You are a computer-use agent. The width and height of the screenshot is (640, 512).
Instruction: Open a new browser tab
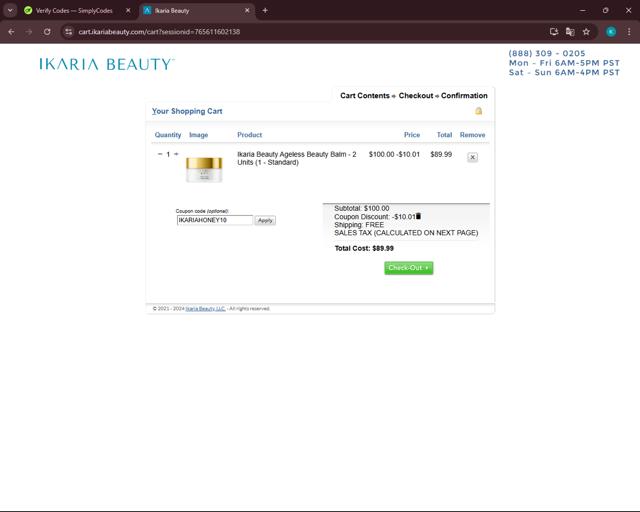coord(265,11)
